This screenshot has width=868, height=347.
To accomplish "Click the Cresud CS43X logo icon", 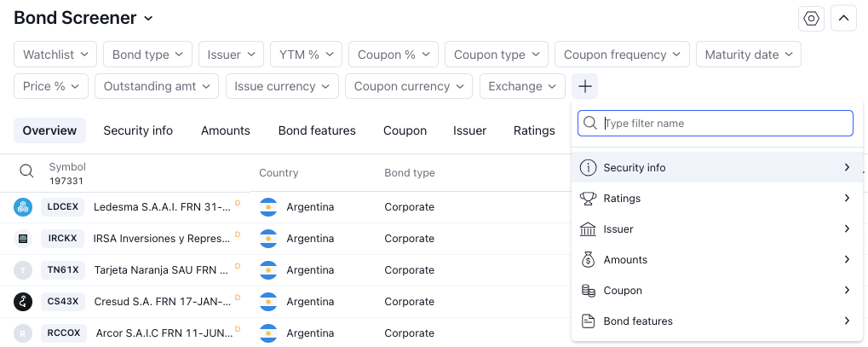I will (x=23, y=302).
